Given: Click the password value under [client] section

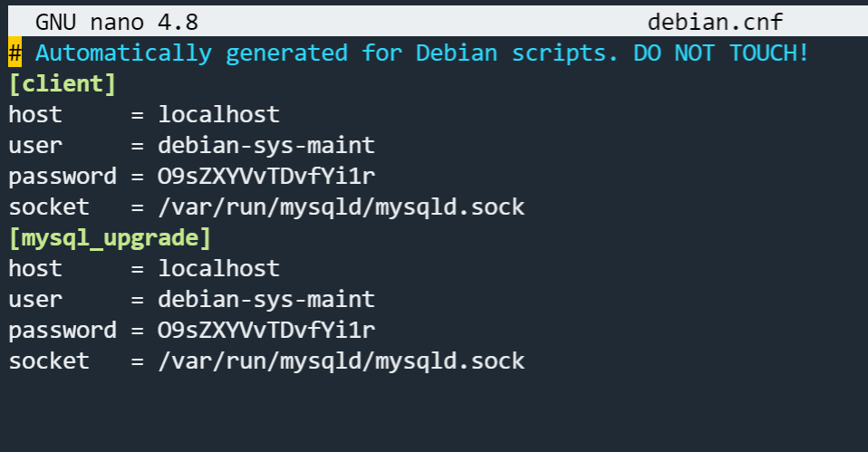Looking at the screenshot, I should (266, 177).
